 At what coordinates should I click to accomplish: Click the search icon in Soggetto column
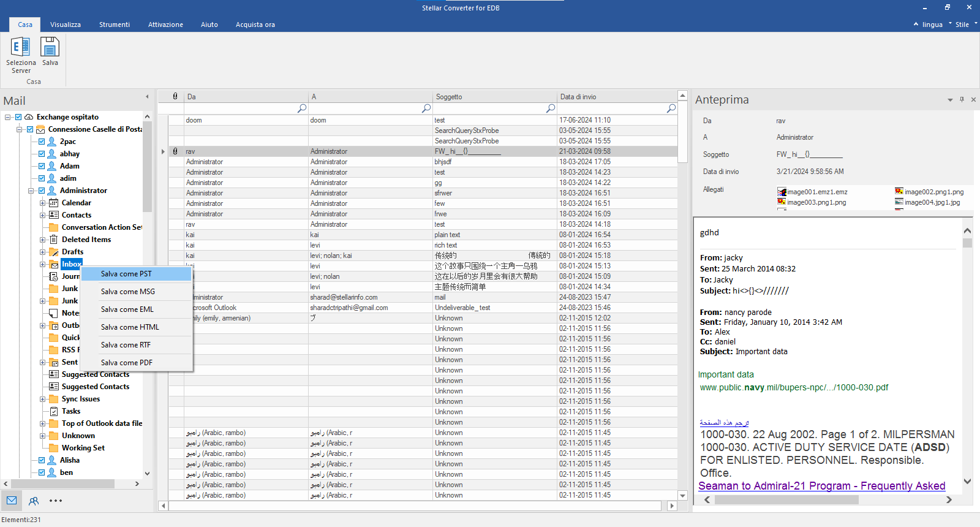pos(551,108)
